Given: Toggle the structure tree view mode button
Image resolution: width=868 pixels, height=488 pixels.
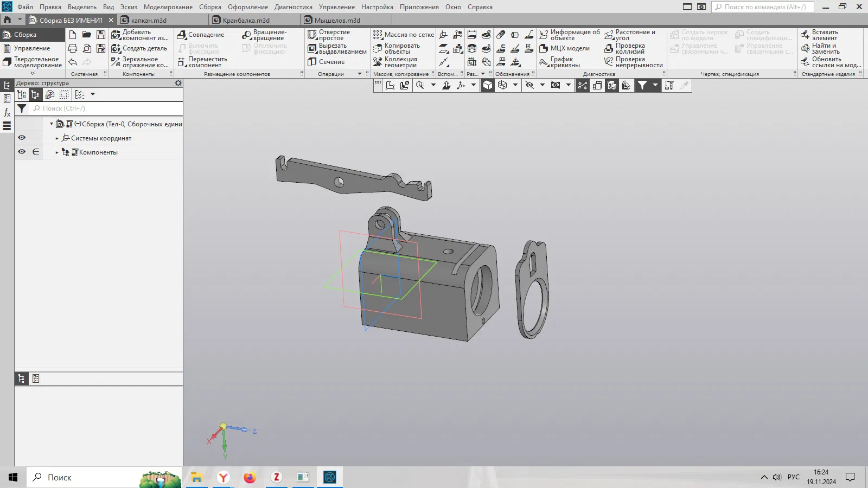Looking at the screenshot, I should click(x=35, y=94).
